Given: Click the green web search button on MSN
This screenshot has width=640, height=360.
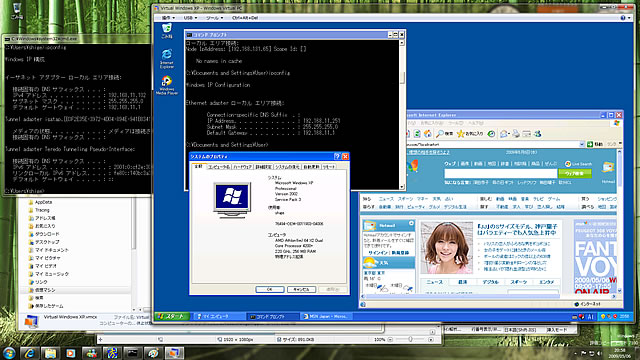Looking at the screenshot, I should [x=575, y=173].
